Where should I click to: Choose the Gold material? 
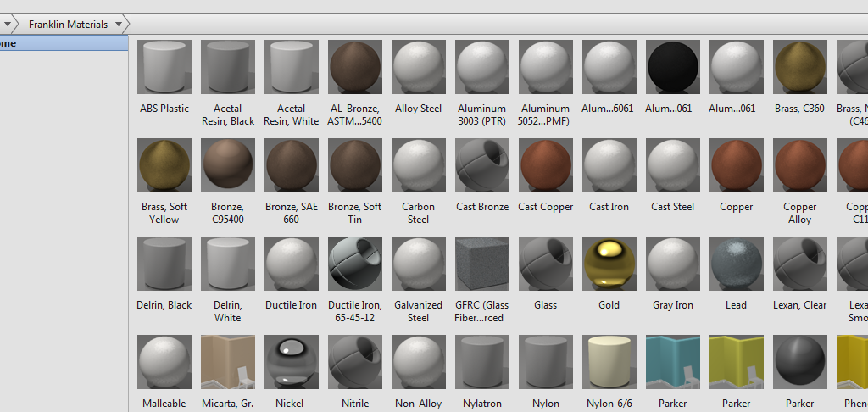(x=609, y=264)
